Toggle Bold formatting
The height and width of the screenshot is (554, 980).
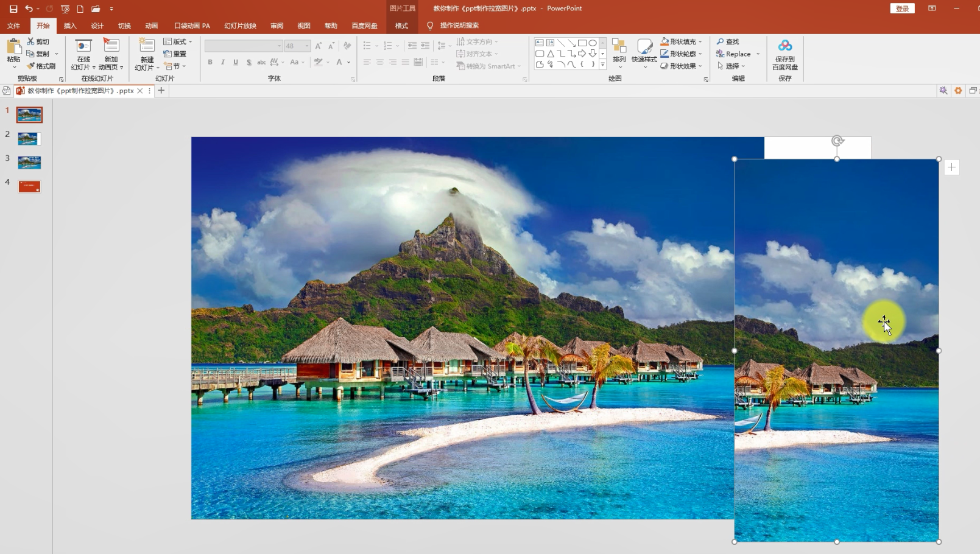tap(210, 62)
